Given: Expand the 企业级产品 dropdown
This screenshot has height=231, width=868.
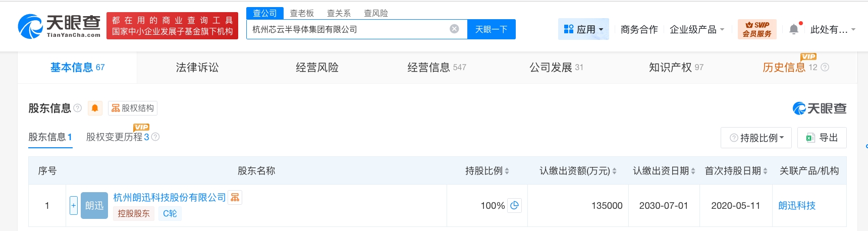Looking at the screenshot, I should (696, 29).
